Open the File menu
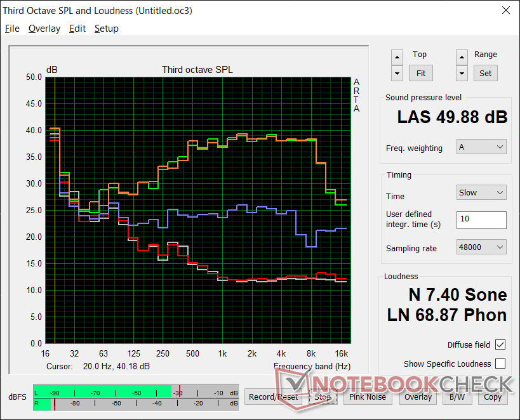 pyautogui.click(x=12, y=29)
